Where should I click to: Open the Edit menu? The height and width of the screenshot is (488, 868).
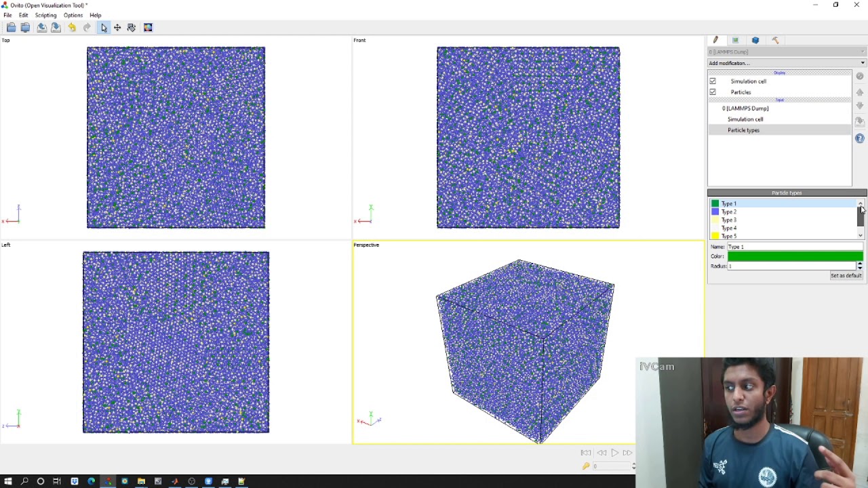23,15
